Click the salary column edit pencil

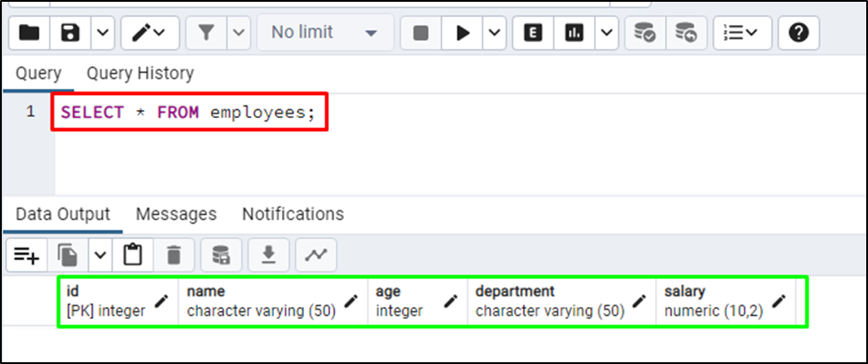click(x=778, y=302)
